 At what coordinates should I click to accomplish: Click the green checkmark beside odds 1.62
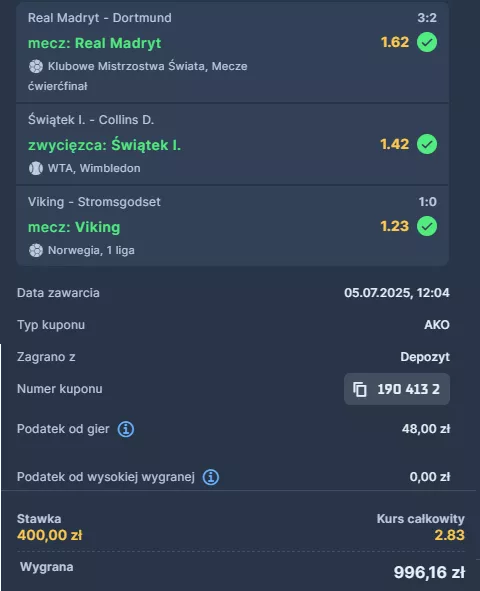pos(427,42)
